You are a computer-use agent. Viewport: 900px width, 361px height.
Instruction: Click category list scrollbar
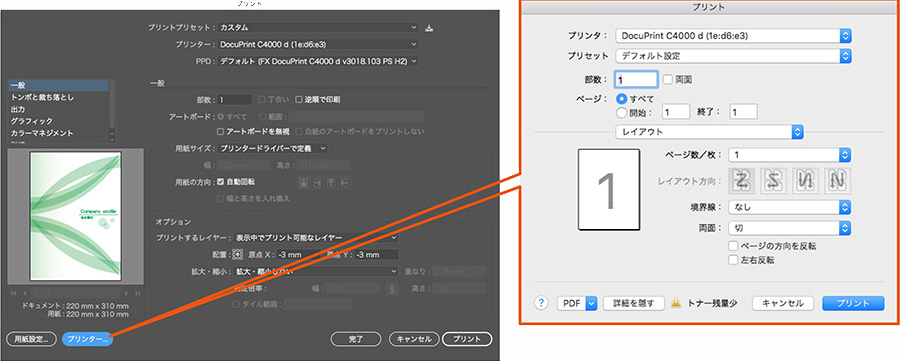pos(112,112)
